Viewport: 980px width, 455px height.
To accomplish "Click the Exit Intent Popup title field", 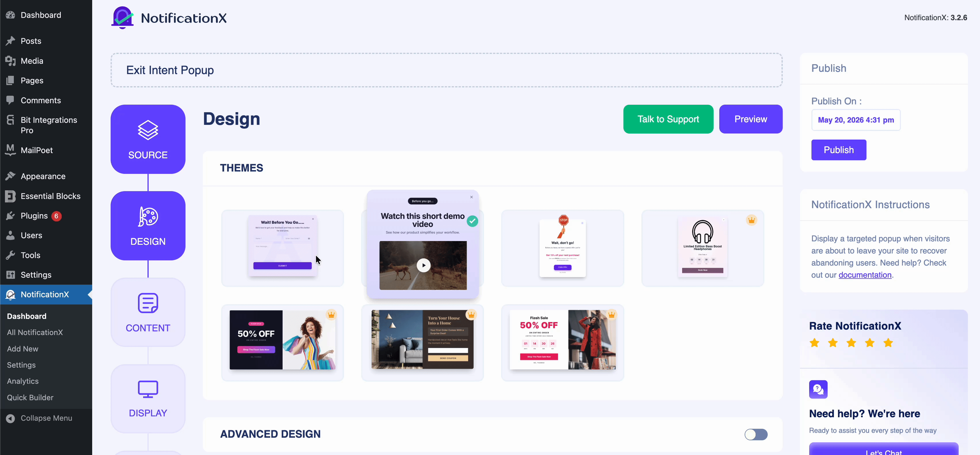I will coord(446,70).
